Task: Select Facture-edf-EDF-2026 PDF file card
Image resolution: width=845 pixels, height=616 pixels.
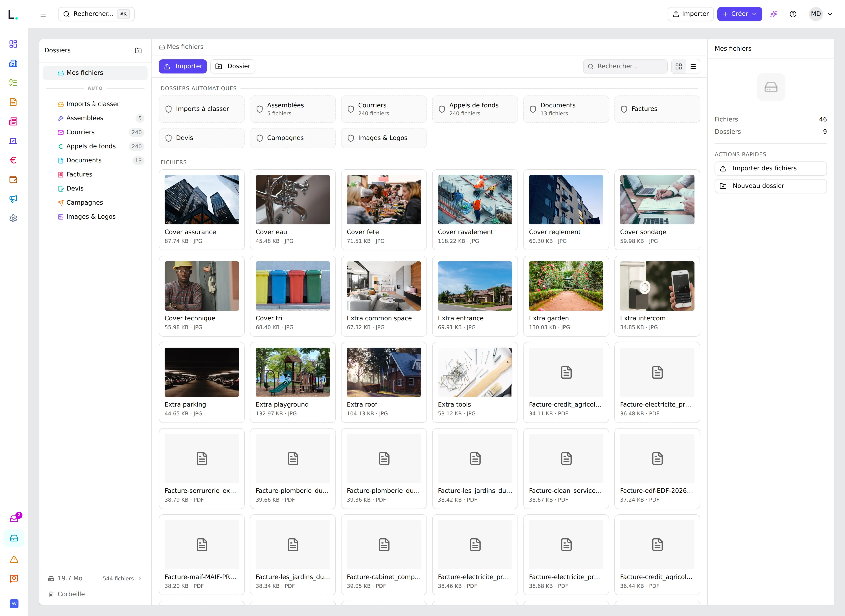Action: [x=657, y=469]
